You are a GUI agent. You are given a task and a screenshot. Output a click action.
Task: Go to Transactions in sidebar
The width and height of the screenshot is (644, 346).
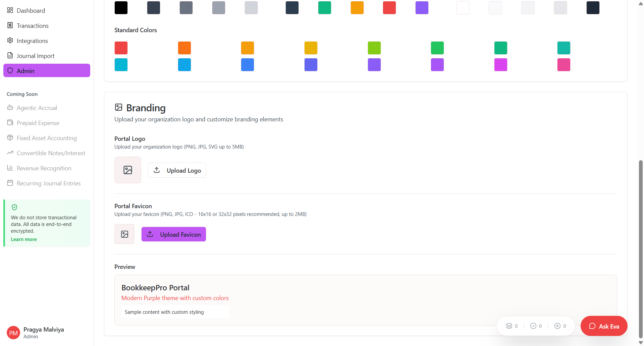coord(33,25)
